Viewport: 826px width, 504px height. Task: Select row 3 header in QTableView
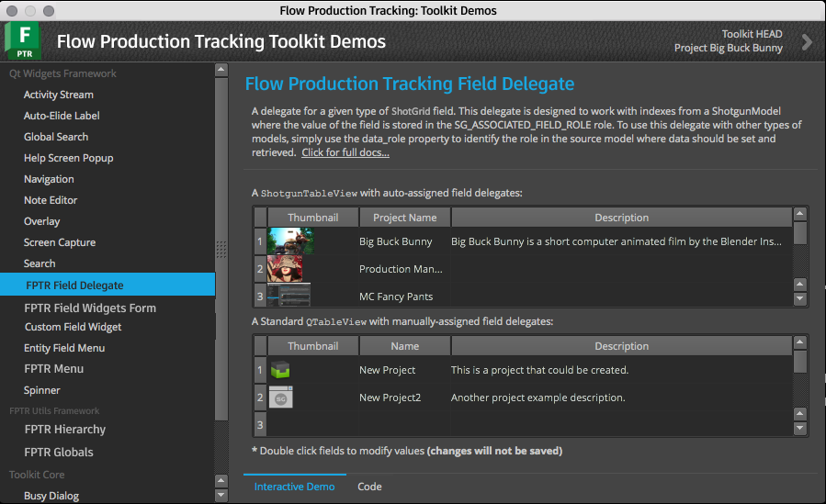click(260, 424)
